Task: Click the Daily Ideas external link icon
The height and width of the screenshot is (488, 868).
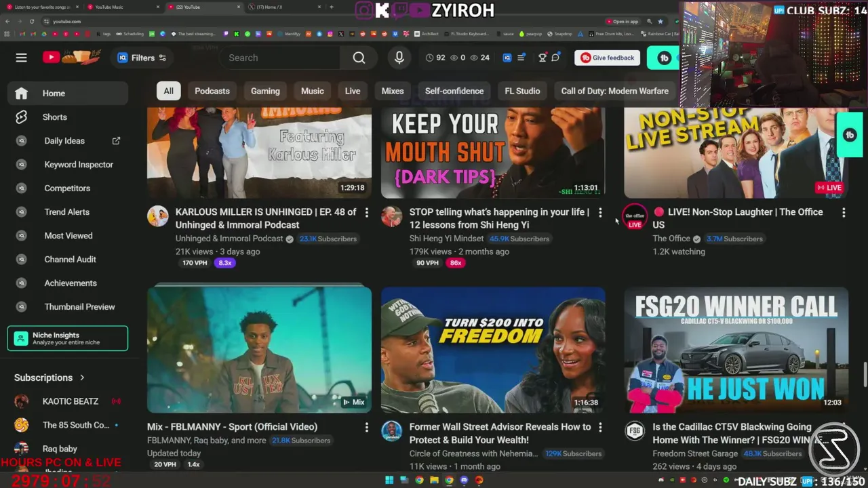Action: point(116,141)
